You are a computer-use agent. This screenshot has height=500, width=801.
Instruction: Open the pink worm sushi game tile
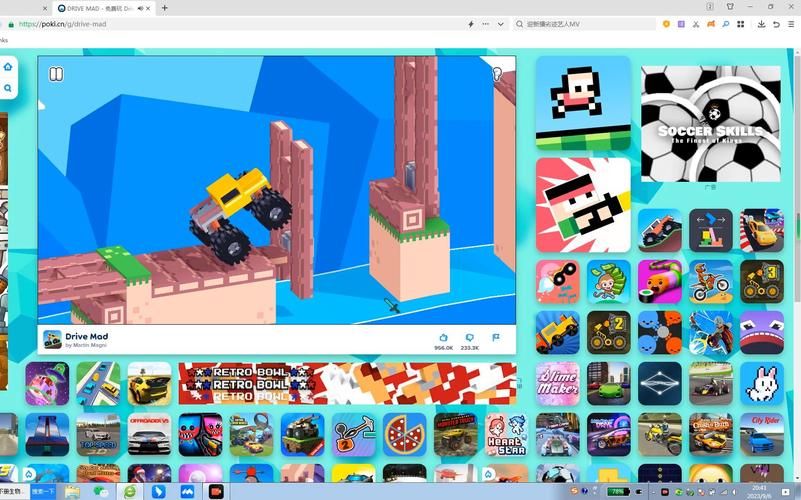pos(659,281)
